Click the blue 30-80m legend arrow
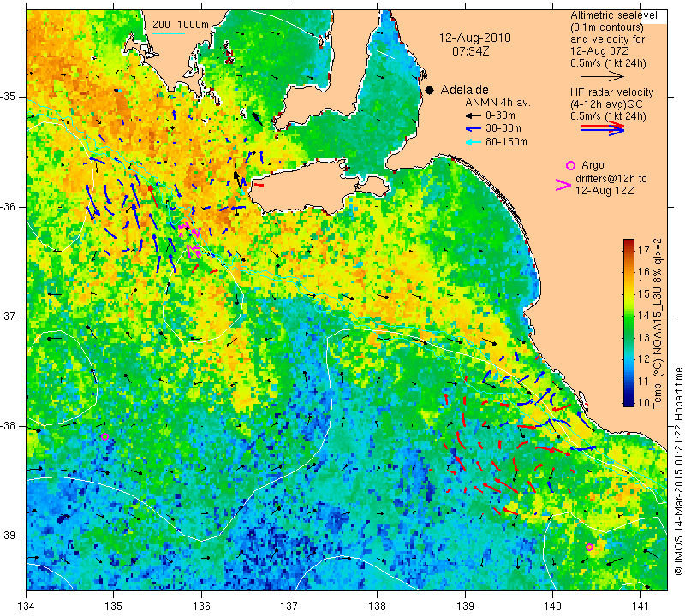685x616 pixels. pyautogui.click(x=473, y=129)
